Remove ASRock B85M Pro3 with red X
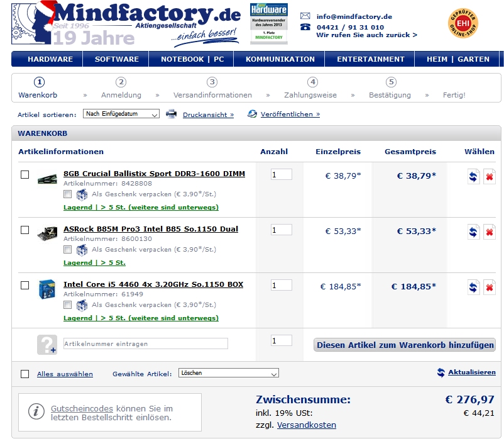Screen dimensions: 504x441 tap(490, 232)
